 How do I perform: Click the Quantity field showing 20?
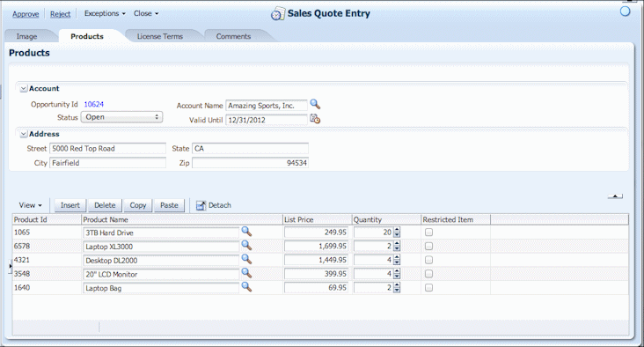tap(373, 233)
